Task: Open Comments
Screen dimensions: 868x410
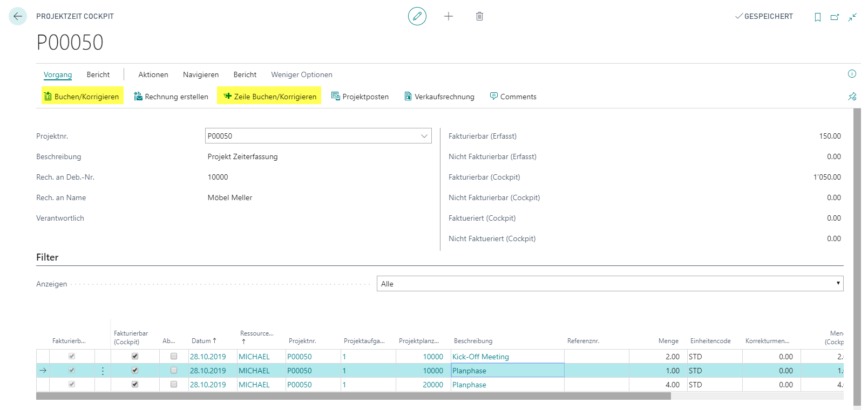Action: click(x=513, y=97)
